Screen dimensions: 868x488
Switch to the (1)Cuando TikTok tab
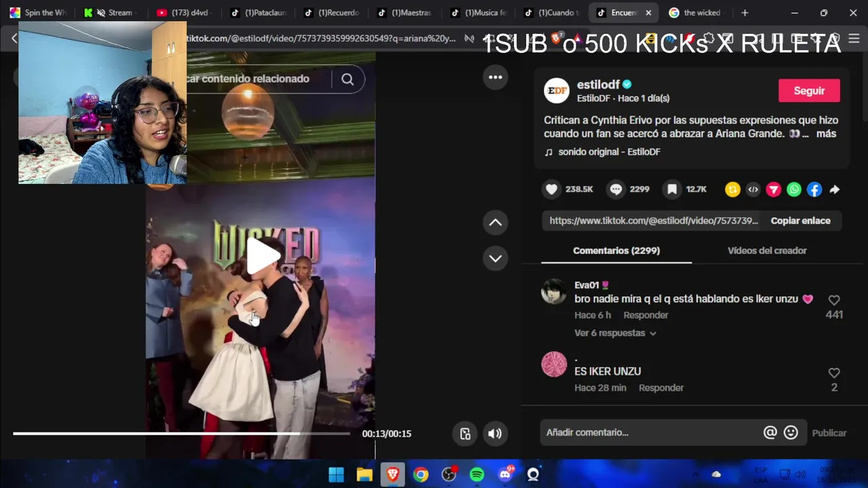pos(551,12)
